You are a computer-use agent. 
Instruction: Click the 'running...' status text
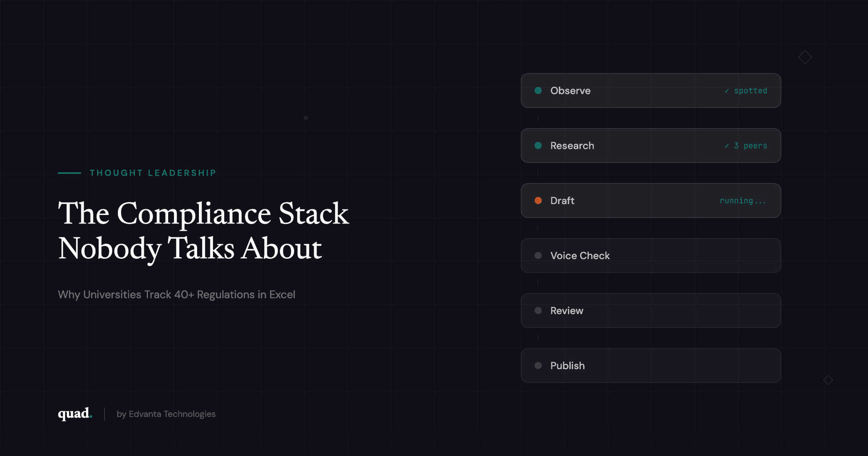(743, 201)
